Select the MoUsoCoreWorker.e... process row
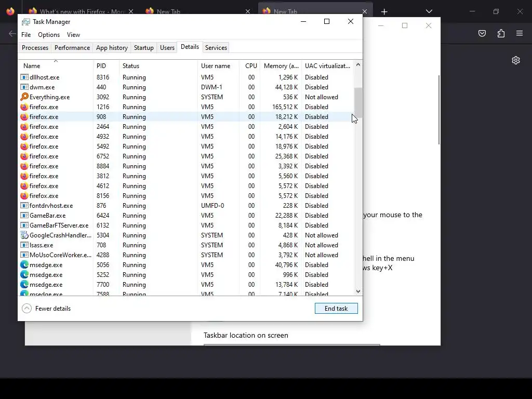Screen dimensions: 532x399 click(187, 255)
